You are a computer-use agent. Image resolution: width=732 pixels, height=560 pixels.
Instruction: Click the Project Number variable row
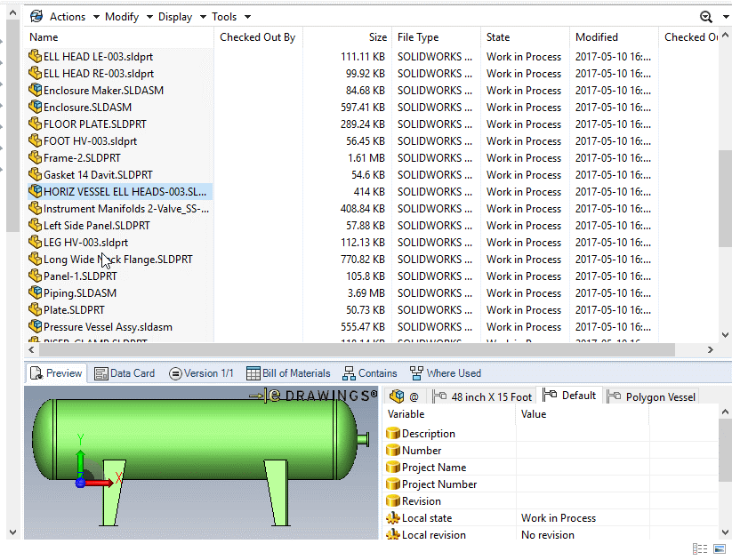click(x=551, y=484)
